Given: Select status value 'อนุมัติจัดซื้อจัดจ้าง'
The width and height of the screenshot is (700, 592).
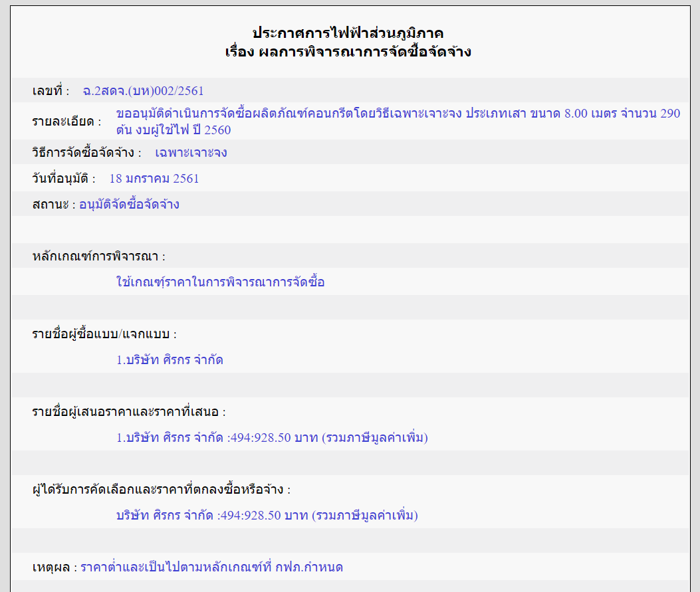Looking at the screenshot, I should pos(130,205).
